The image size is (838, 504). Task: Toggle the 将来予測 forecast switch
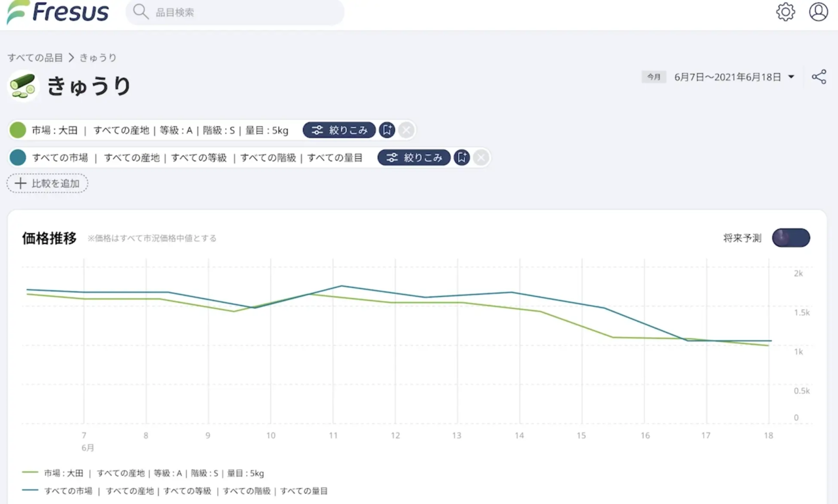pos(791,238)
